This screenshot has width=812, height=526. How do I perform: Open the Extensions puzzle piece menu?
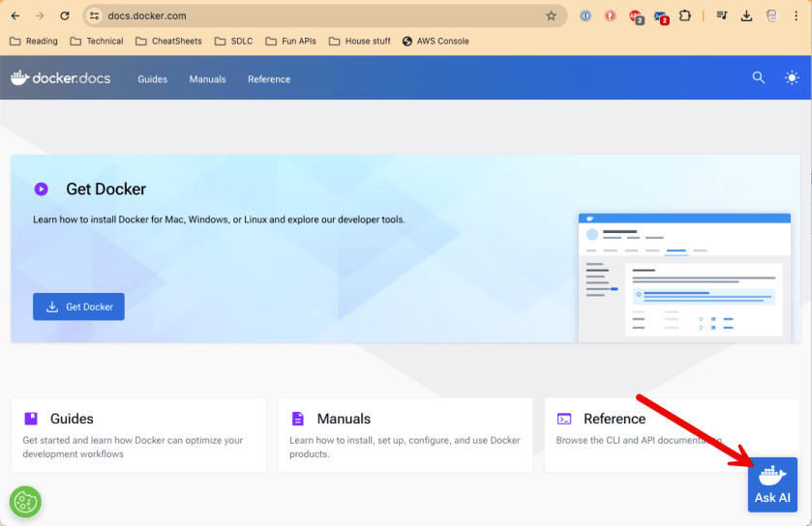pos(685,16)
